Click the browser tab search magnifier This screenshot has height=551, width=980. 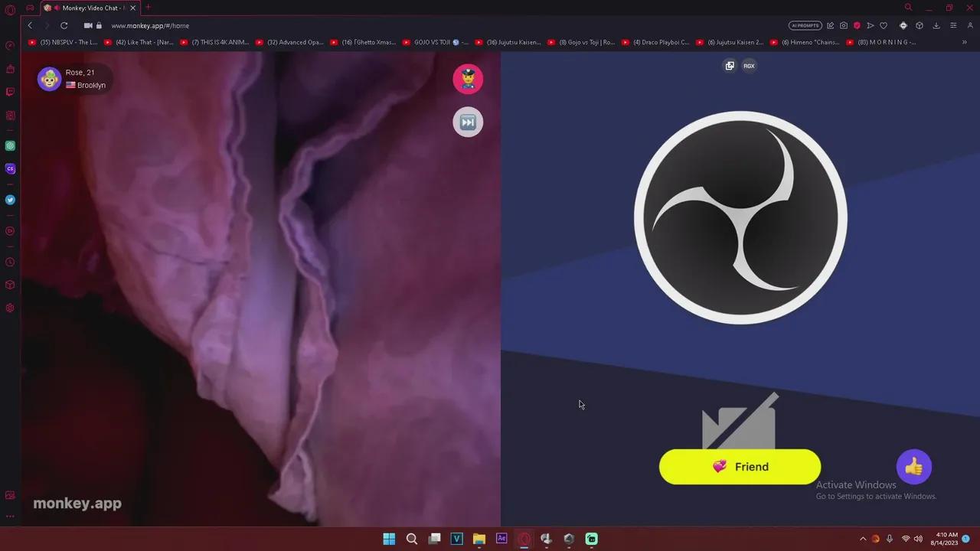pos(908,8)
